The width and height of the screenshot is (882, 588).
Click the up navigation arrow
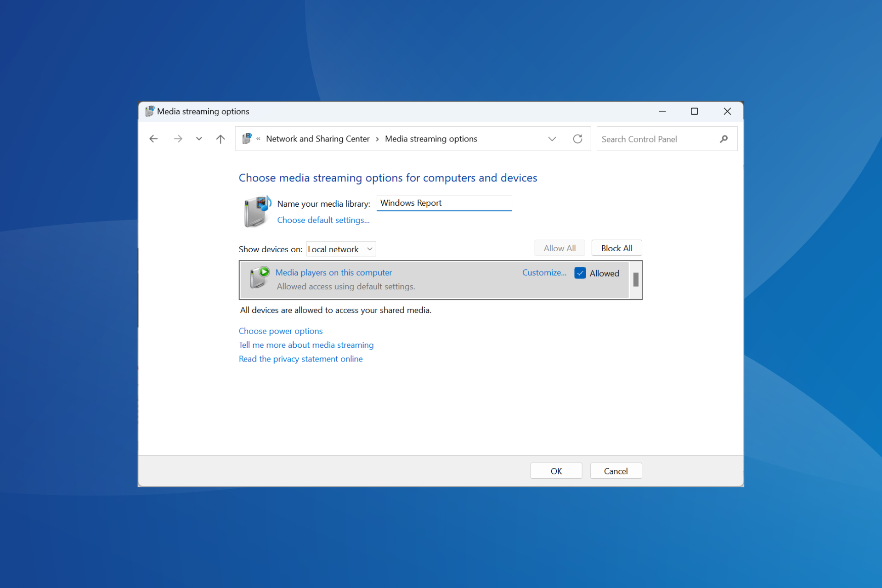[222, 138]
